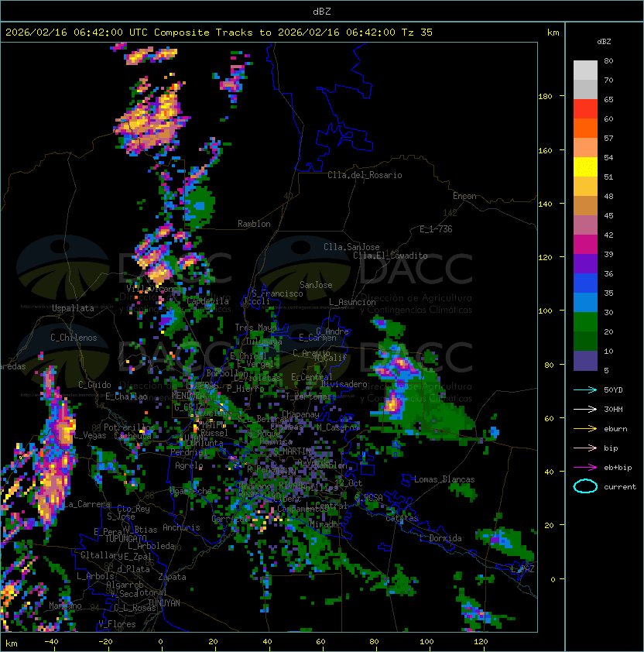644x652 pixels.
Task: Click the 'E_1-736' place label
Action: point(436,229)
